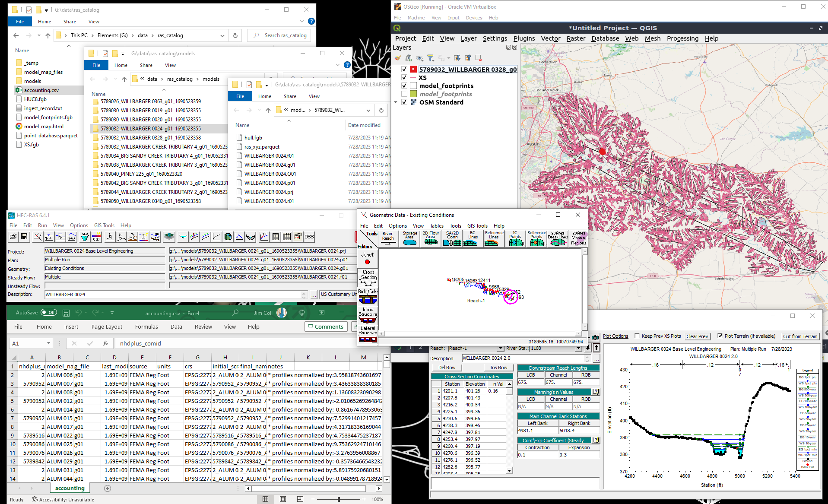Image resolution: width=828 pixels, height=504 pixels.
Task: Click the DSS button in HEC-RAS toolbar
Action: [309, 237]
